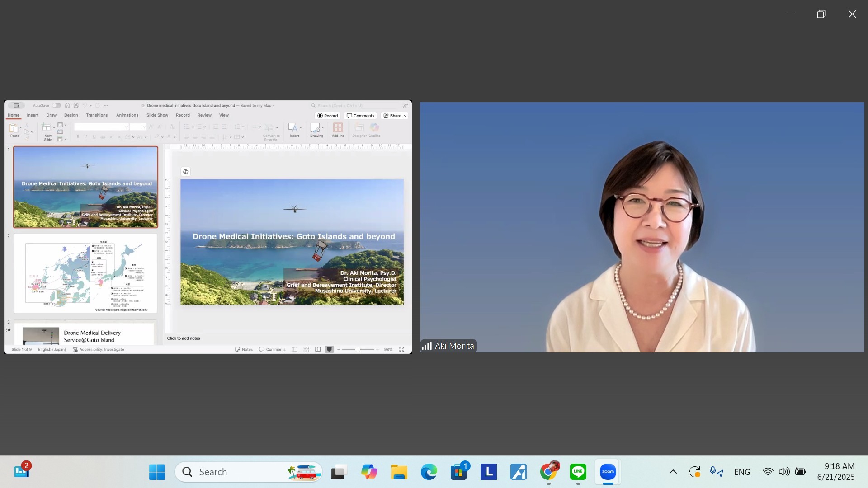
Task: Open the Drawing tools icon
Action: click(316, 128)
